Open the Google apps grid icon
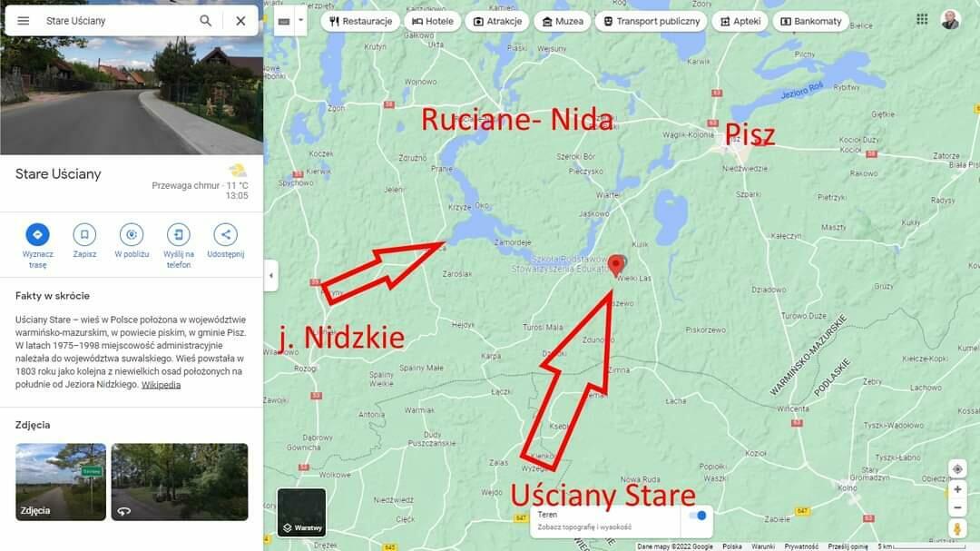The height and width of the screenshot is (551, 980). tap(922, 19)
